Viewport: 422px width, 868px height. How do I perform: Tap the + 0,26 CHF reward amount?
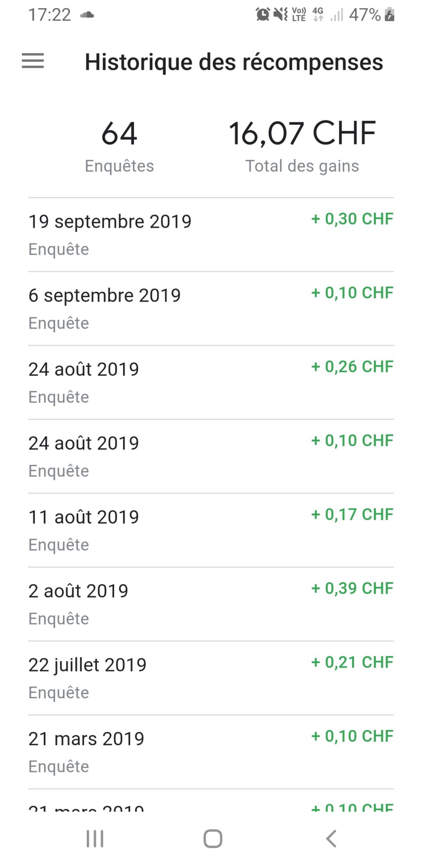pos(352,367)
